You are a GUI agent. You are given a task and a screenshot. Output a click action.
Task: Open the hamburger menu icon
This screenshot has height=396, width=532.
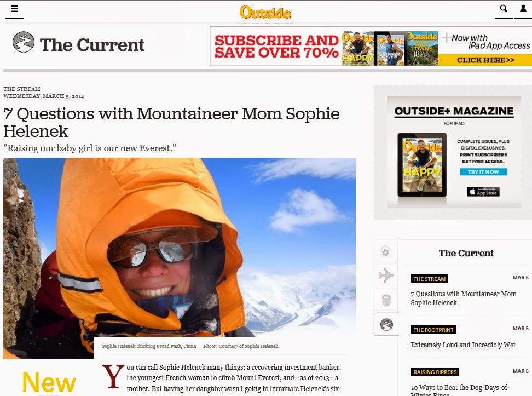click(x=14, y=9)
